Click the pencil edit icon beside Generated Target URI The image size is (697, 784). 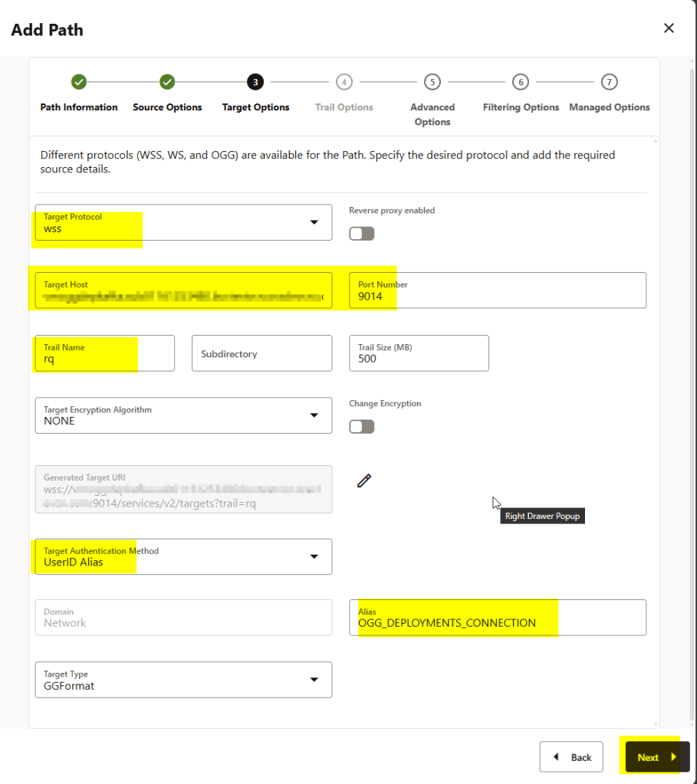364,481
